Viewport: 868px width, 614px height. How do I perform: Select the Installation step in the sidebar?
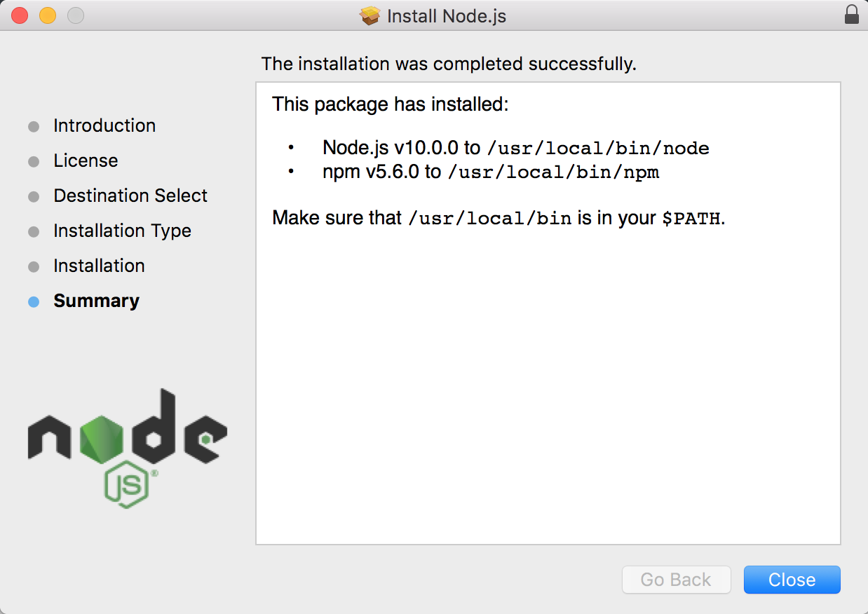pos(99,266)
